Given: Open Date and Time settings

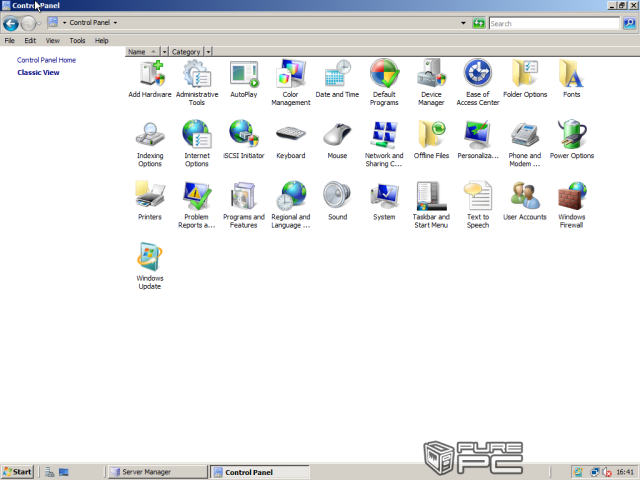Looking at the screenshot, I should click(337, 79).
